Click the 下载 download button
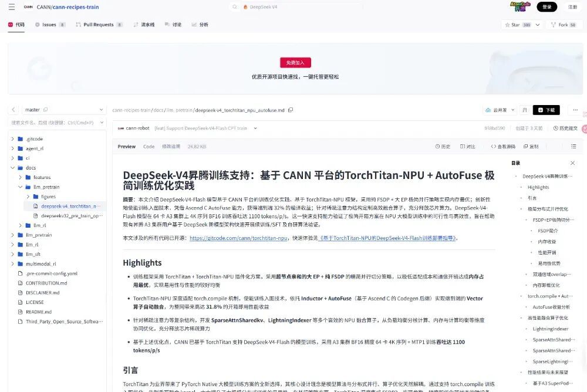Screen dimensions: 587x392 point(546,110)
